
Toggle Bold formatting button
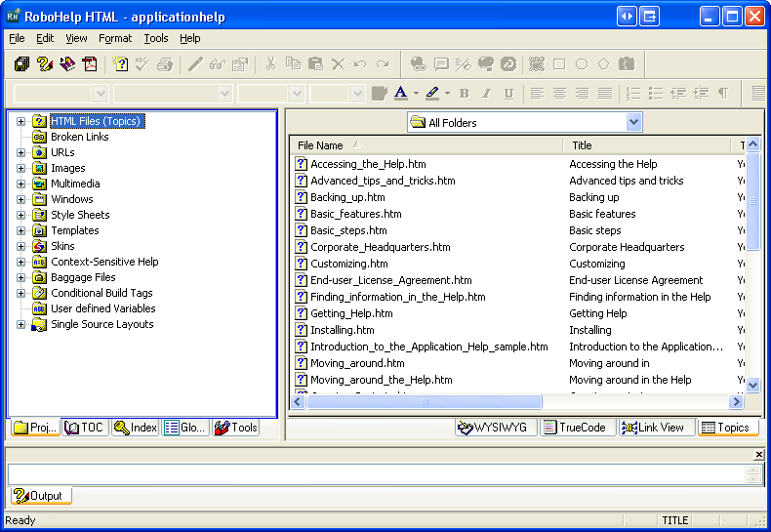point(464,94)
